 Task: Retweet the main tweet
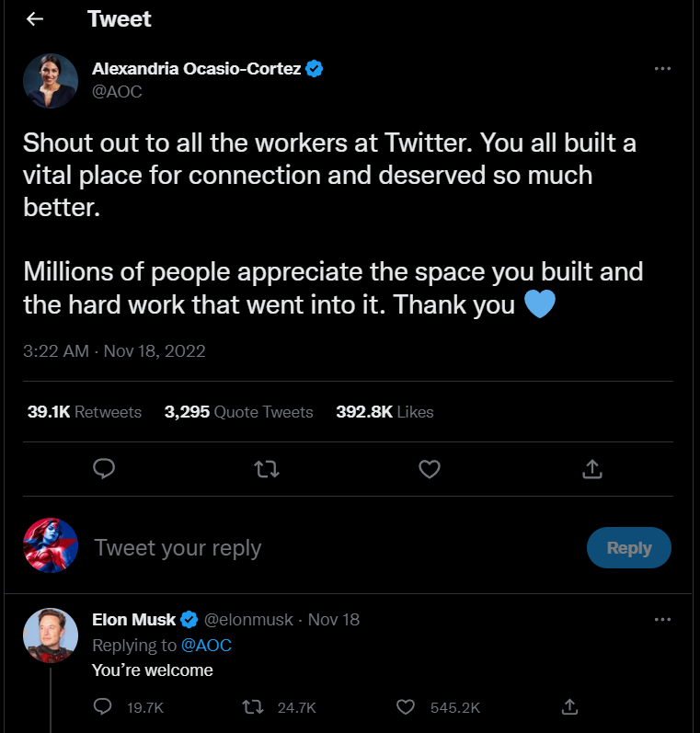pos(266,469)
